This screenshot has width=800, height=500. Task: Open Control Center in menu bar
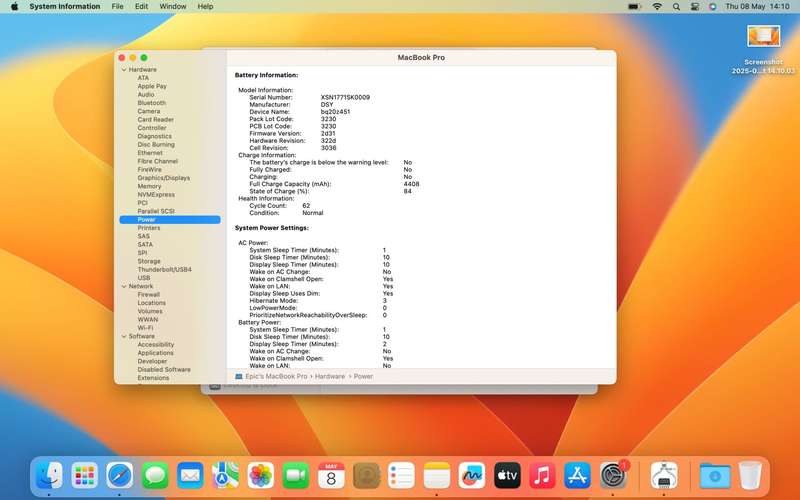pyautogui.click(x=694, y=7)
